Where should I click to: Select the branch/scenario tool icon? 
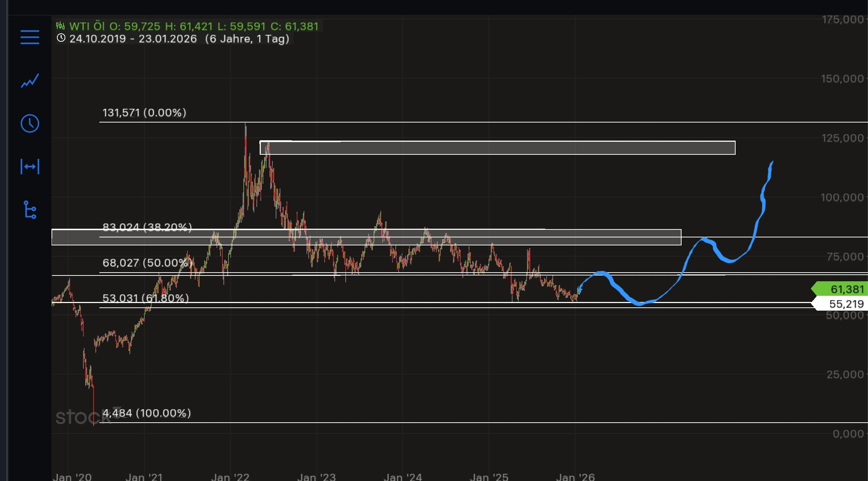[30, 210]
